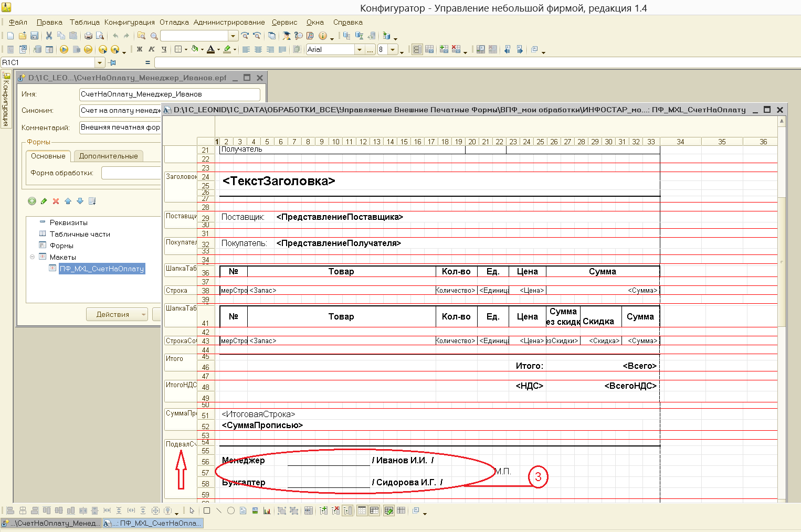Insert picture with the image icon
801x532 pixels.
[255, 510]
